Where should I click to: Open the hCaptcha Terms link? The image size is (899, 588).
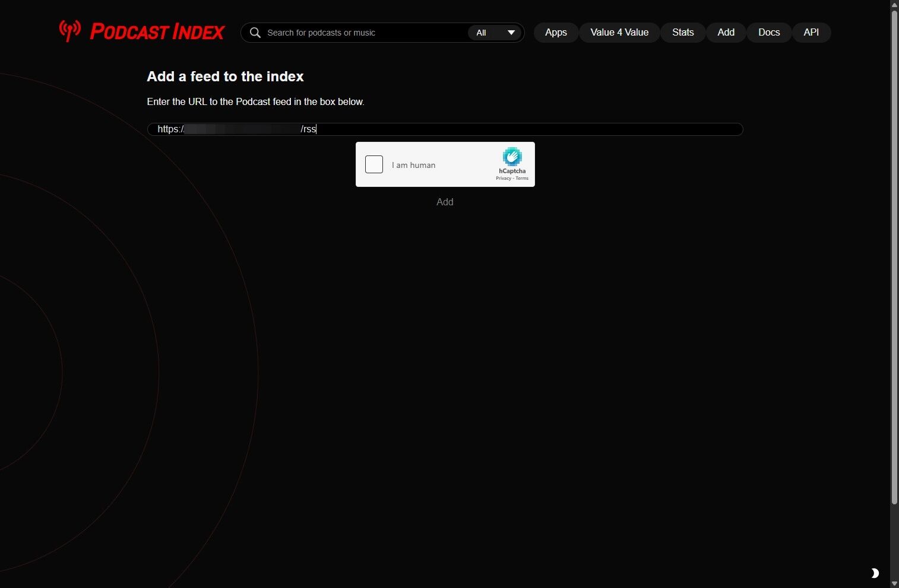[522, 179]
